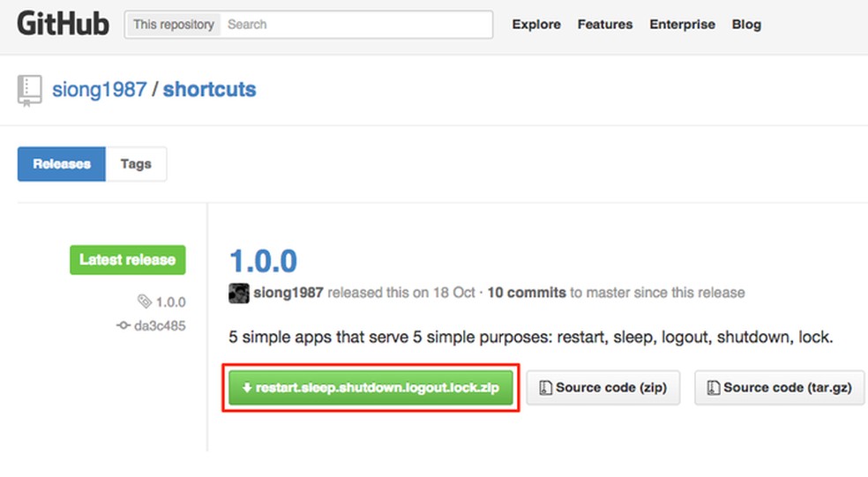Click the download arrow on green zip button
This screenshot has height=477, width=868.
[x=247, y=388]
